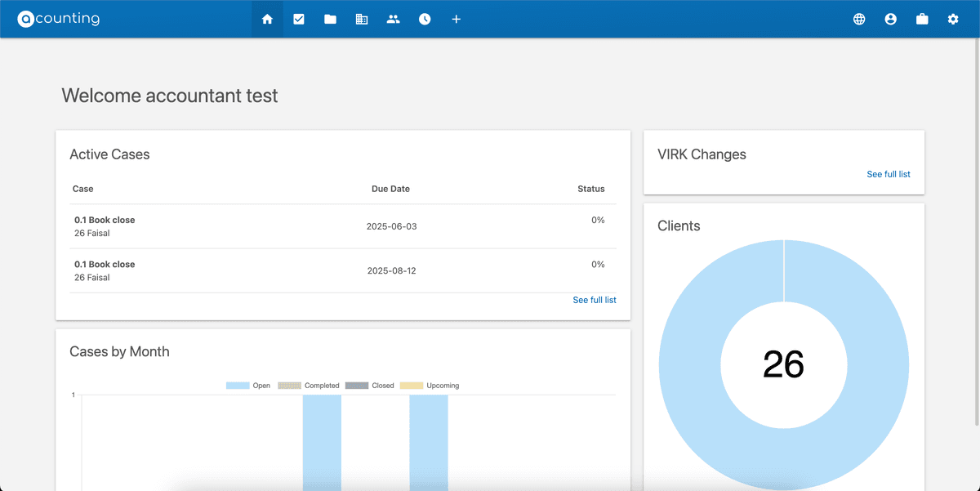Open the globe language icon
The image size is (980, 491).
(859, 19)
